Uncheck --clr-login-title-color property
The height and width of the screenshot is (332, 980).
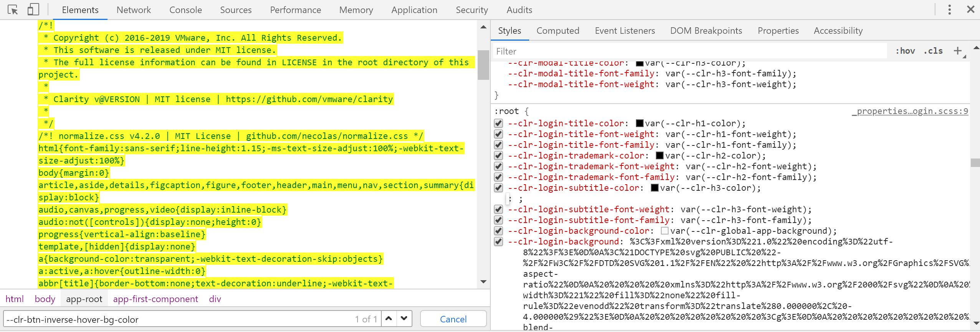(x=498, y=123)
